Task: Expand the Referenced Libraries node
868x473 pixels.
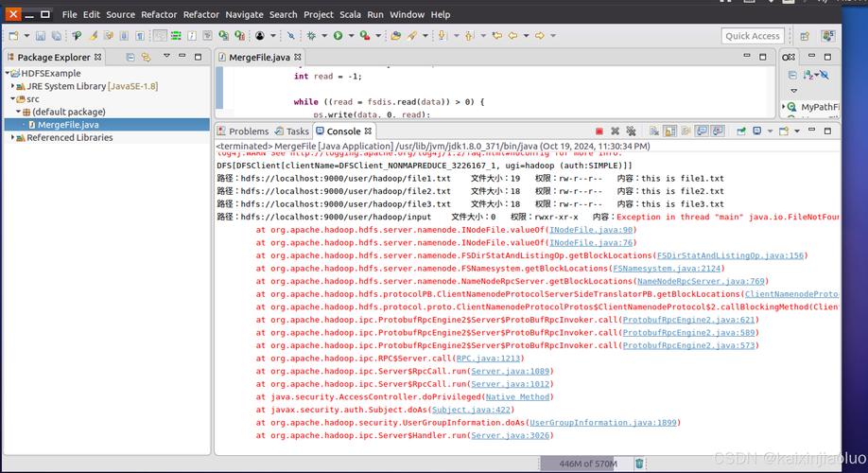Action: coord(13,137)
